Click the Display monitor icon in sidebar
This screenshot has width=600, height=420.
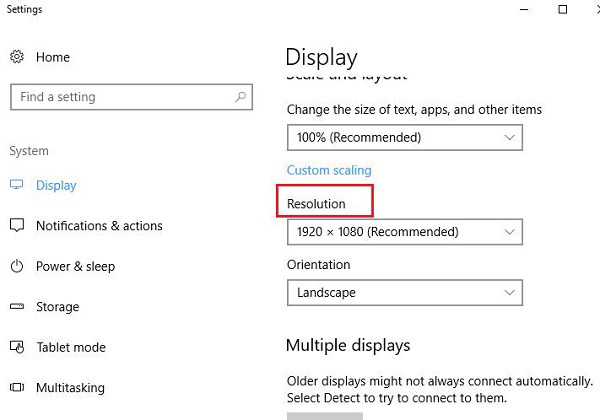pos(17,185)
